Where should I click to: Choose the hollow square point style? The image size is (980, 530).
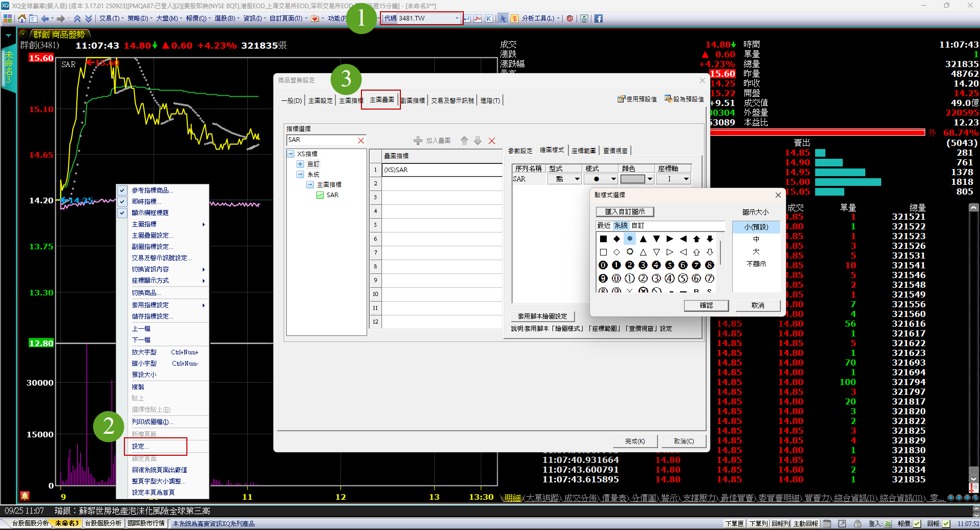pos(603,252)
